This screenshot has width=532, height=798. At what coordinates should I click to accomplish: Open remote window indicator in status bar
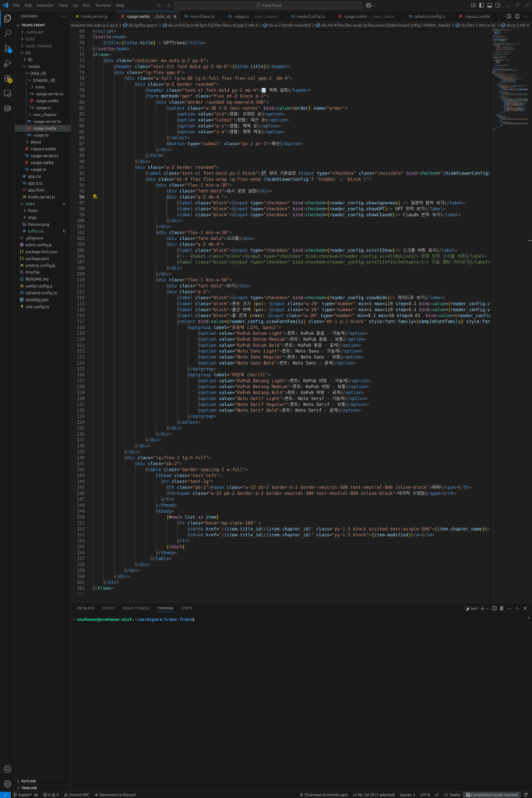click(x=5, y=794)
